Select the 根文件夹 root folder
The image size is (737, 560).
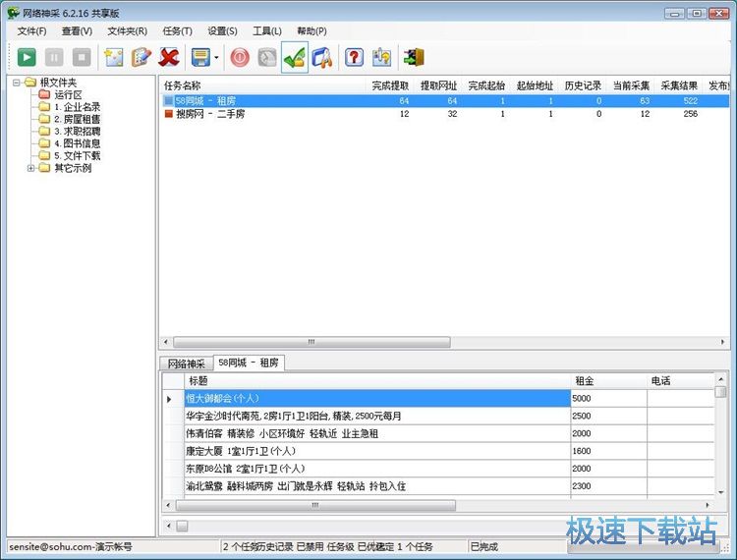point(58,83)
